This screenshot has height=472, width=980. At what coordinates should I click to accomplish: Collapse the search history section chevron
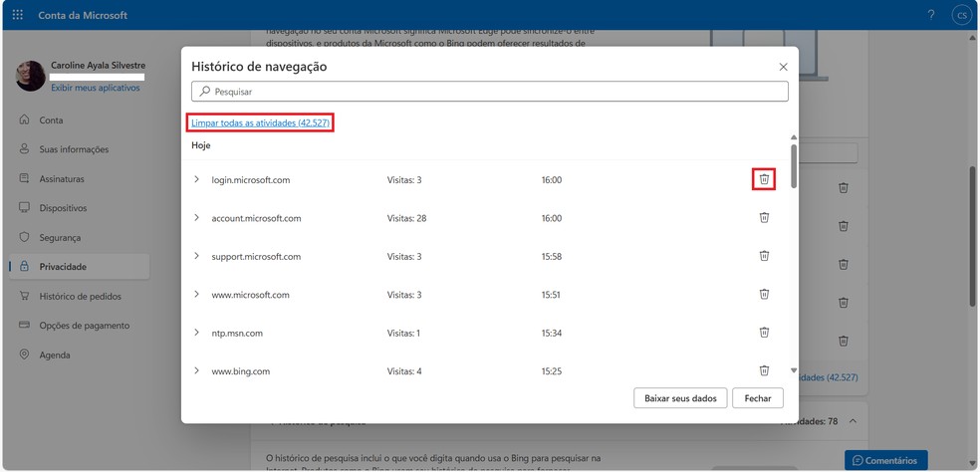tap(853, 422)
